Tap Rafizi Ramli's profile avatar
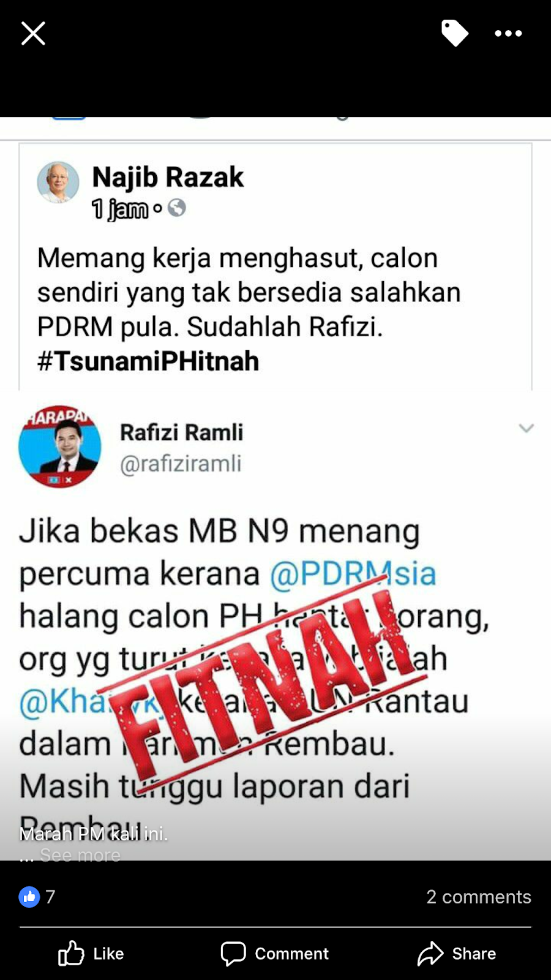The image size is (551, 980). [x=59, y=447]
